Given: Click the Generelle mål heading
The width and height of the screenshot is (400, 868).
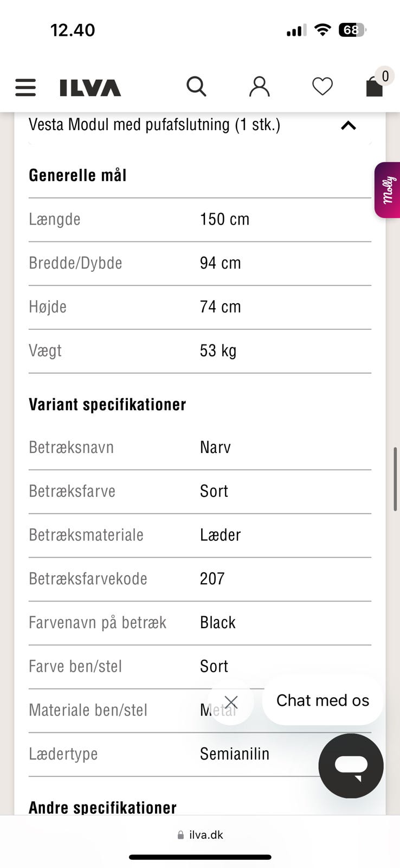Looking at the screenshot, I should coord(78,175).
